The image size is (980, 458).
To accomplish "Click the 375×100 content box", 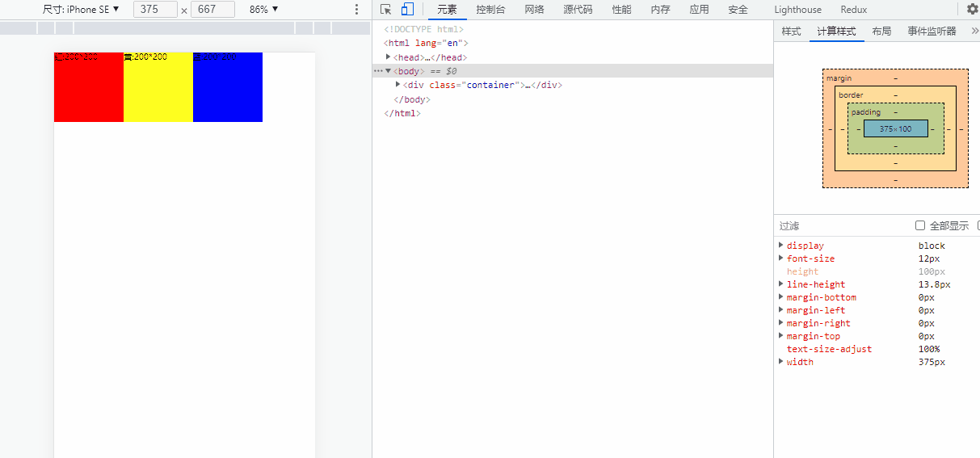I will click(x=895, y=128).
